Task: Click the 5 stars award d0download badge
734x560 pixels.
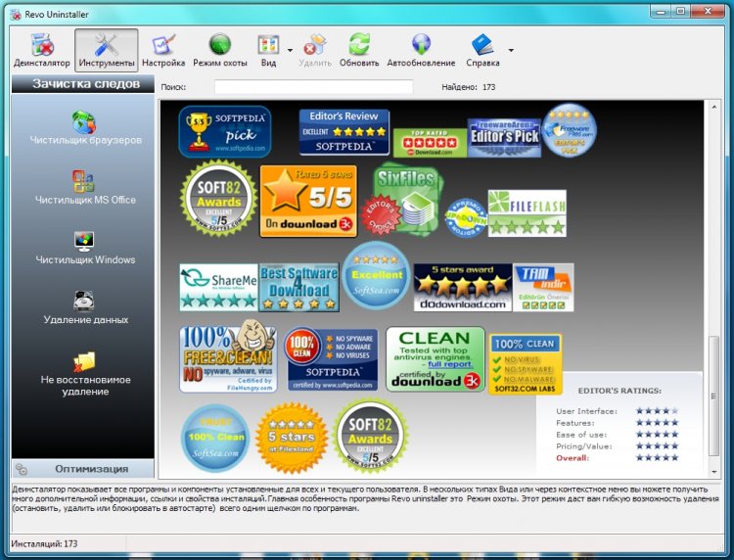Action: point(463,288)
